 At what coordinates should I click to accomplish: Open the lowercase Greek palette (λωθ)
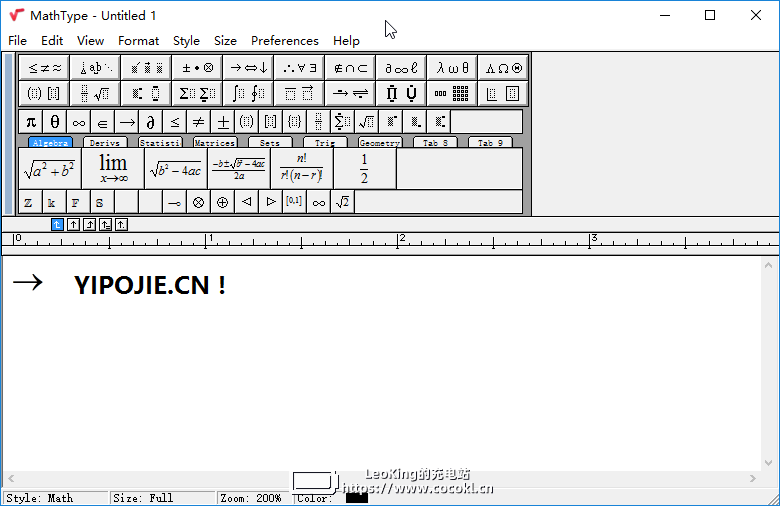(452, 68)
